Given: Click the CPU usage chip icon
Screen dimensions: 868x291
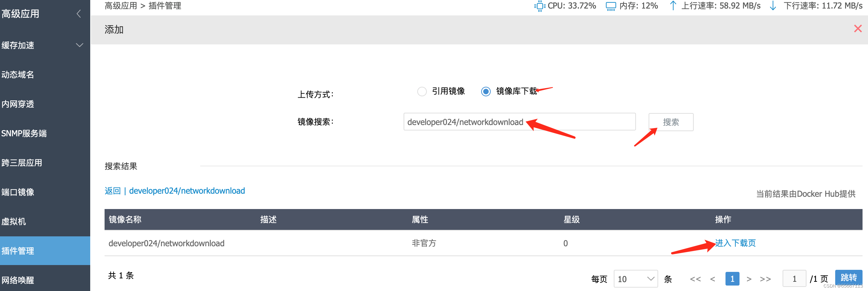Looking at the screenshot, I should 540,6.
